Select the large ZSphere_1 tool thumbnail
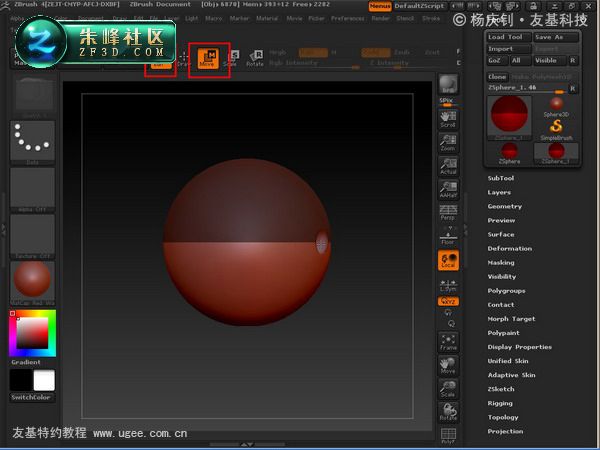Image resolution: width=600 pixels, height=450 pixels. click(509, 118)
